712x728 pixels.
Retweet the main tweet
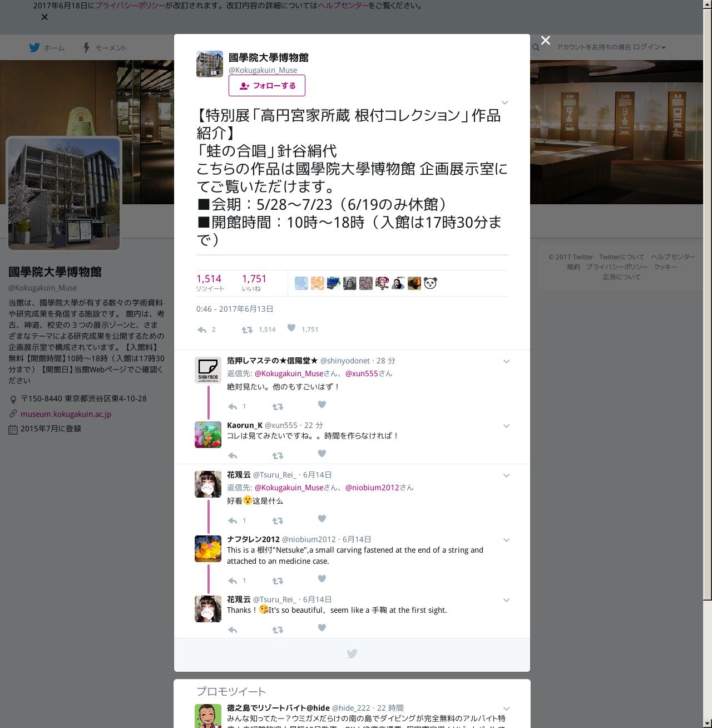point(248,329)
